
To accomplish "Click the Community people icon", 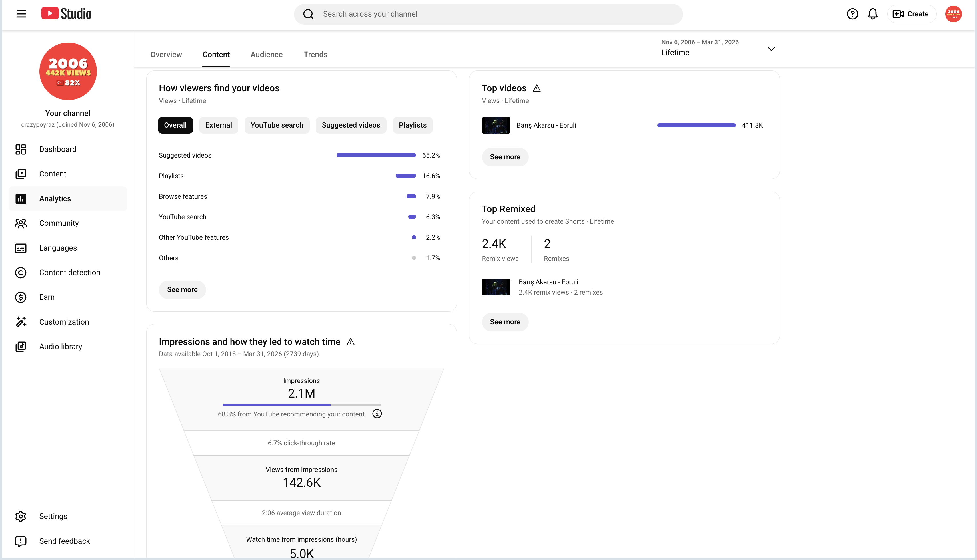I will (x=21, y=223).
